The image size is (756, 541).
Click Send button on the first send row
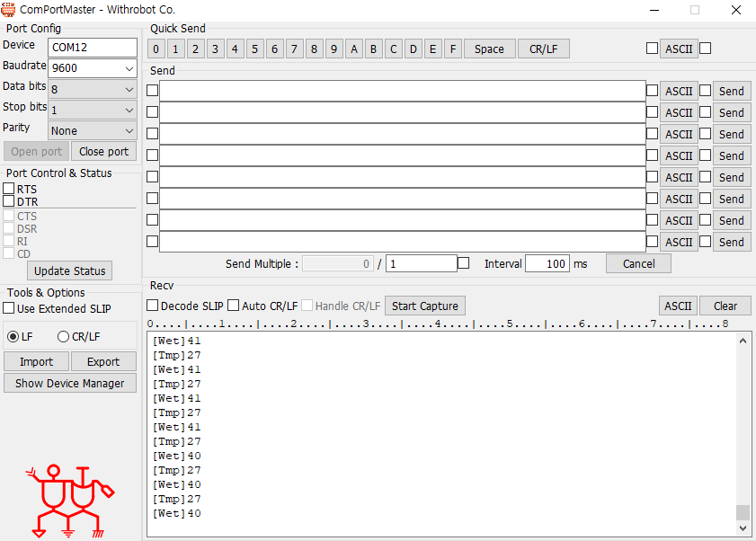pyautogui.click(x=732, y=91)
